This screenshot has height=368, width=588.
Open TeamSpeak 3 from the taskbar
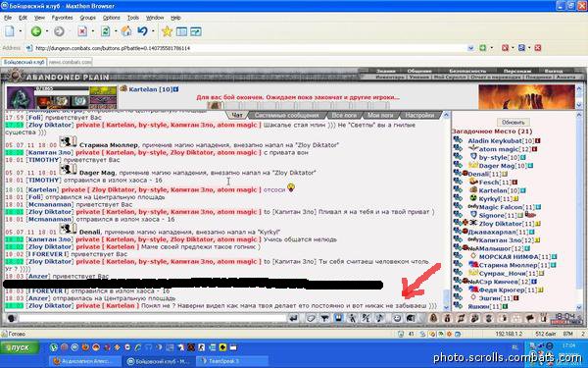[x=232, y=361]
